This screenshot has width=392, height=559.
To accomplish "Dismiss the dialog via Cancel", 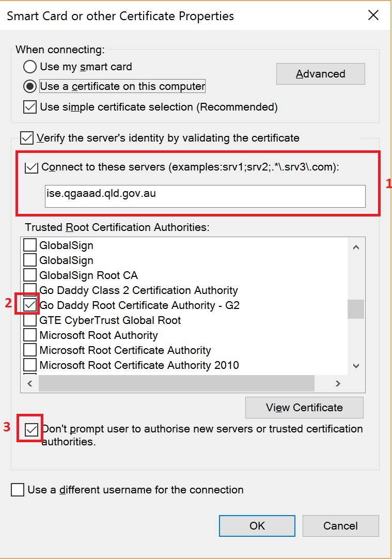I will [340, 525].
